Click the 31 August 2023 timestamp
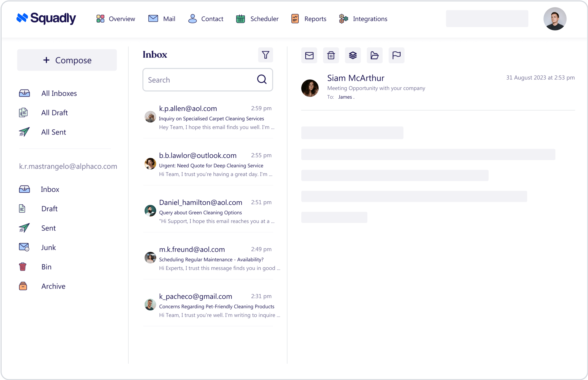Image resolution: width=588 pixels, height=380 pixels. pos(540,78)
